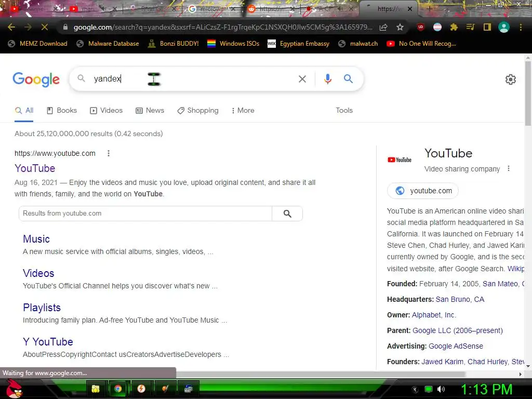Show hidden system tray icons

coord(415,390)
